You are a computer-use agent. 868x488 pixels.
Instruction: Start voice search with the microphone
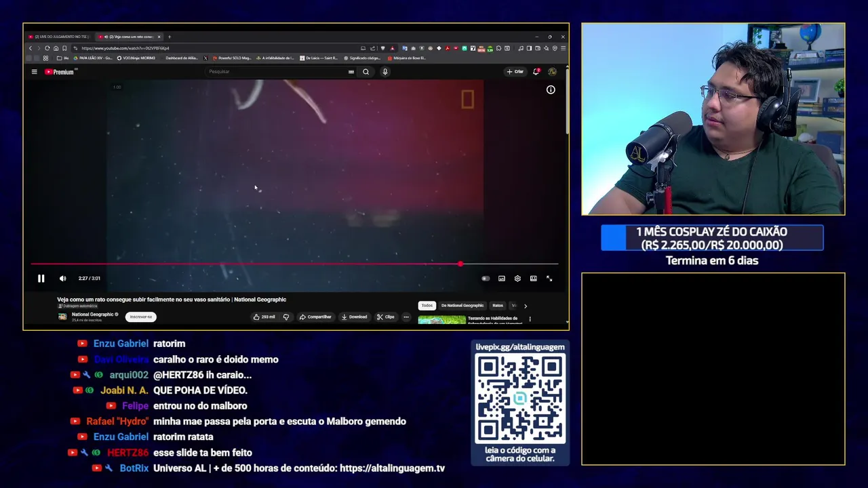(385, 71)
